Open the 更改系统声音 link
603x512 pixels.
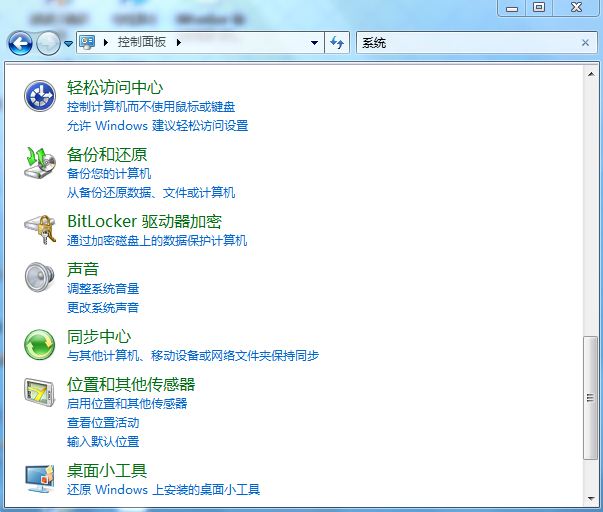click(103, 307)
